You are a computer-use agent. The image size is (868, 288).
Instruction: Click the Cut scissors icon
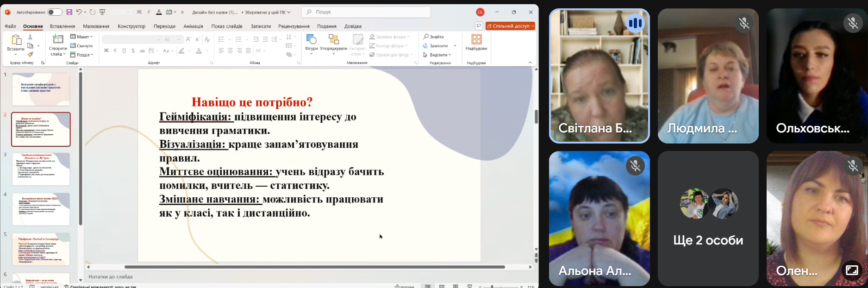(x=31, y=37)
